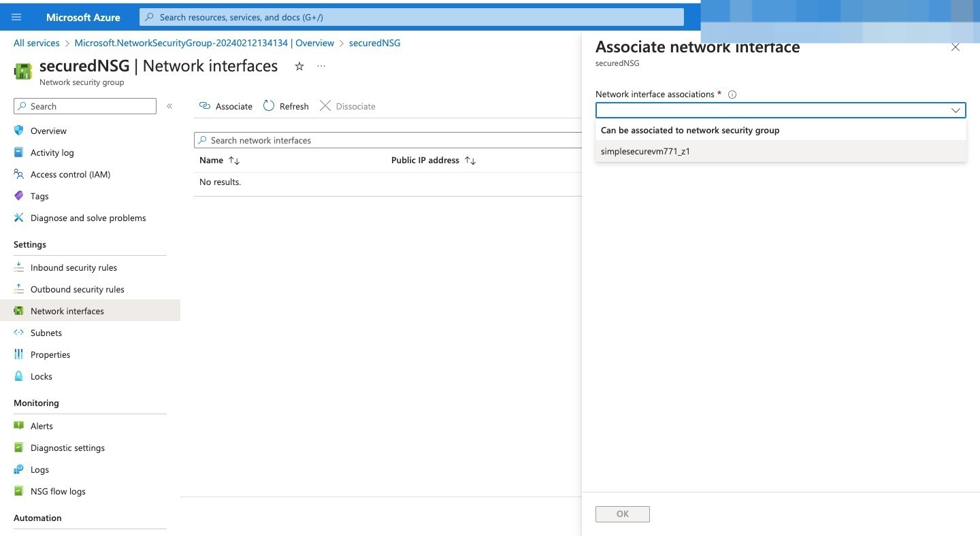Open the Overview menu item
This screenshot has height=536, width=980.
coord(48,131)
